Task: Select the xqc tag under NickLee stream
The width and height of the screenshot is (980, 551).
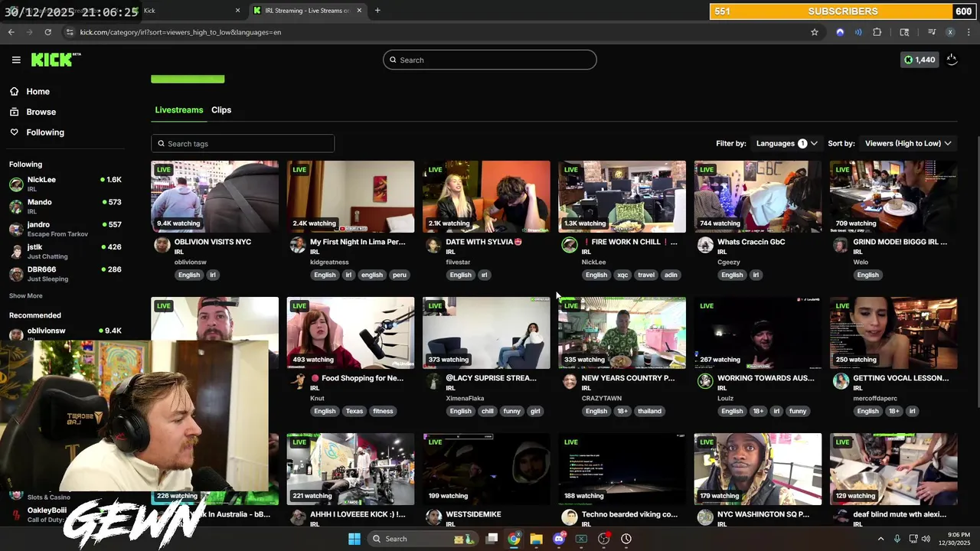Action: [622, 275]
